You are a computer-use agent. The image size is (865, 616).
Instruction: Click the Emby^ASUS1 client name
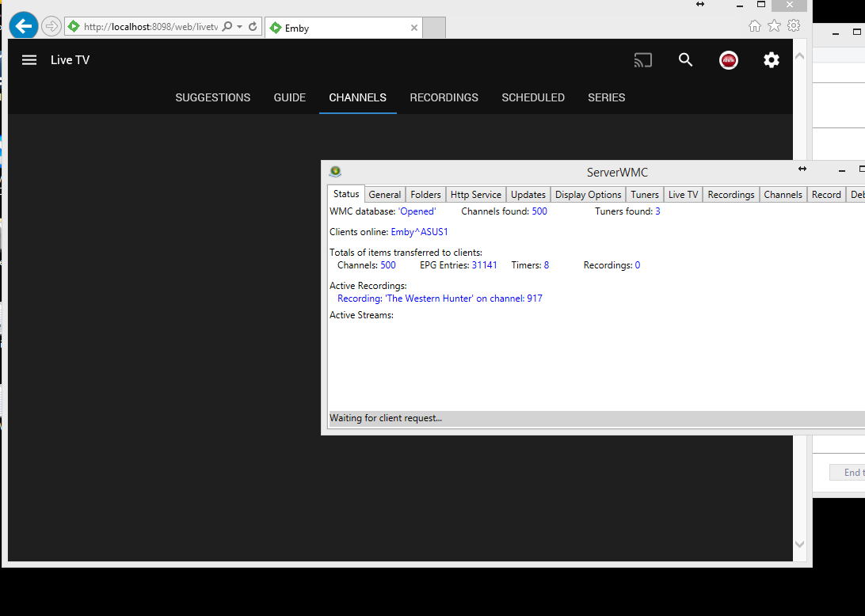point(419,232)
